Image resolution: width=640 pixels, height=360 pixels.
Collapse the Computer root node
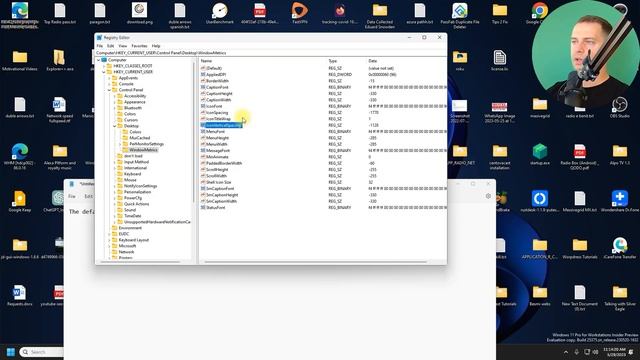98,60
